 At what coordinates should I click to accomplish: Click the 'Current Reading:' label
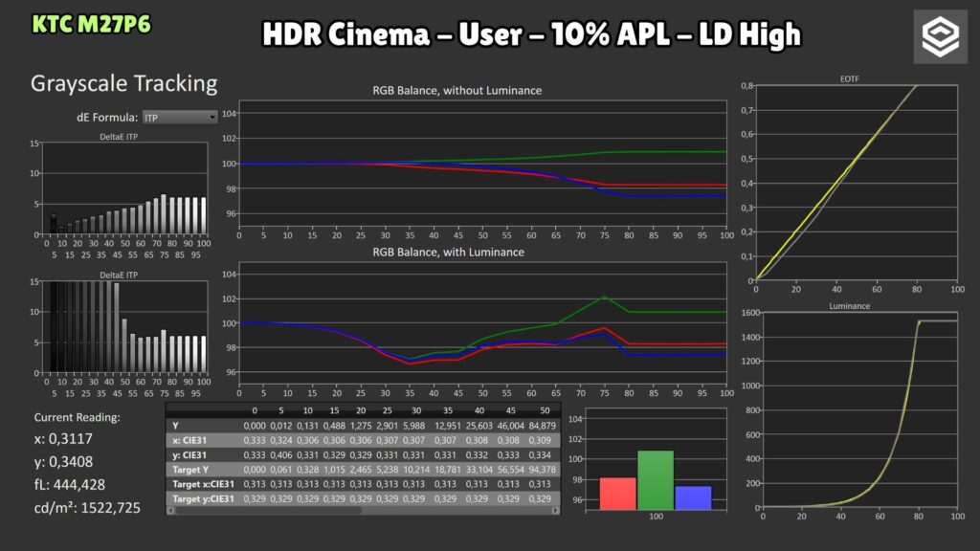[x=77, y=417]
